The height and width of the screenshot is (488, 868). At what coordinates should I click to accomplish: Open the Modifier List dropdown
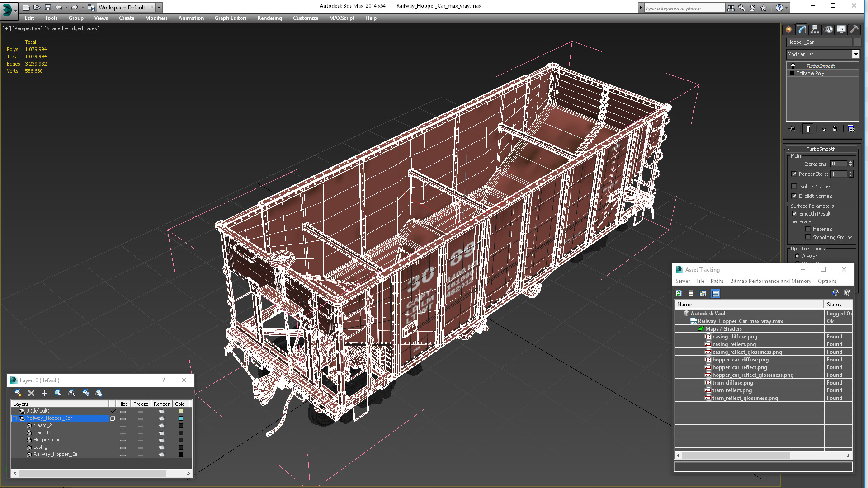pyautogui.click(x=856, y=54)
